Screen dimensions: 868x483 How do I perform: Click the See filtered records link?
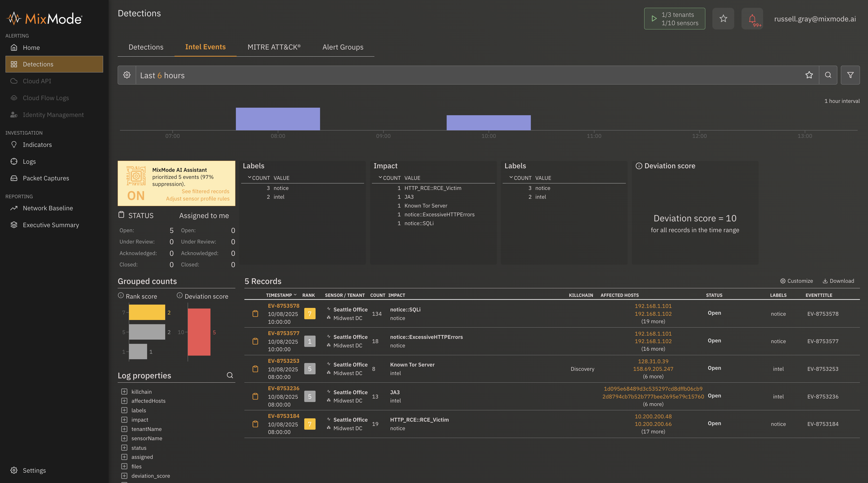pos(205,191)
